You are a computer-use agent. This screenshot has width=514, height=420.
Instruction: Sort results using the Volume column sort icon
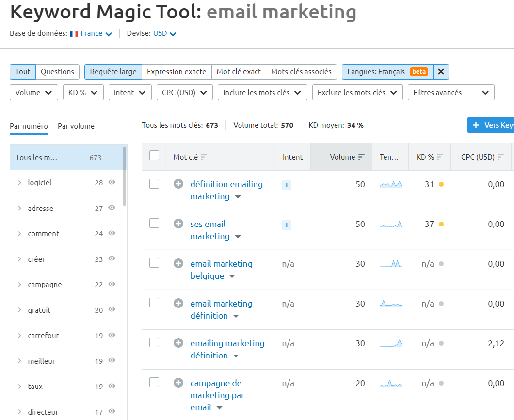361,156
